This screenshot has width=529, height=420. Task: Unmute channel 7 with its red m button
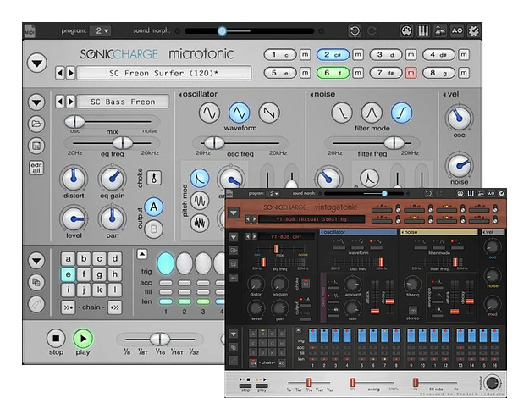pos(411,73)
